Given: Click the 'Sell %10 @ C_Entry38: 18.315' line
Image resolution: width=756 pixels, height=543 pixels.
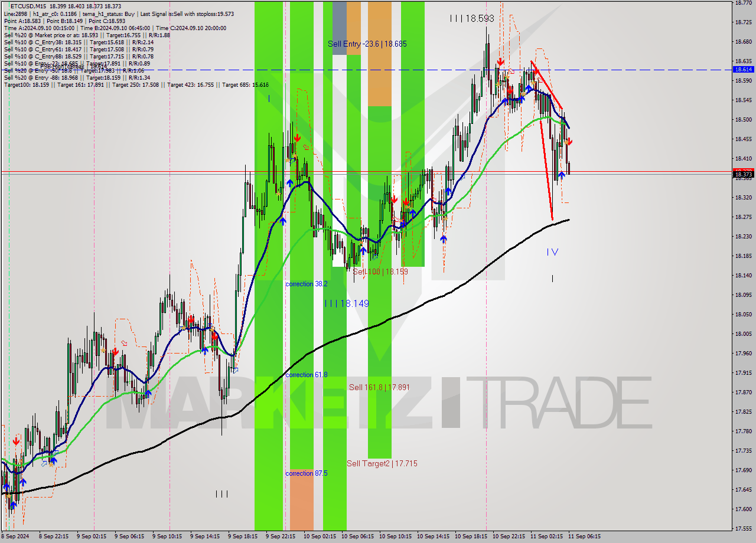Looking at the screenshot, I should 79,42.
